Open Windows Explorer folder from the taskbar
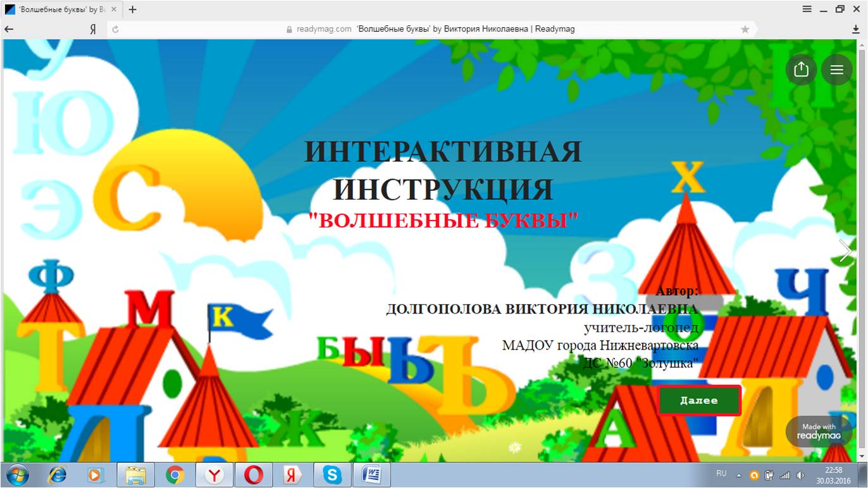The image size is (868, 488). (135, 475)
